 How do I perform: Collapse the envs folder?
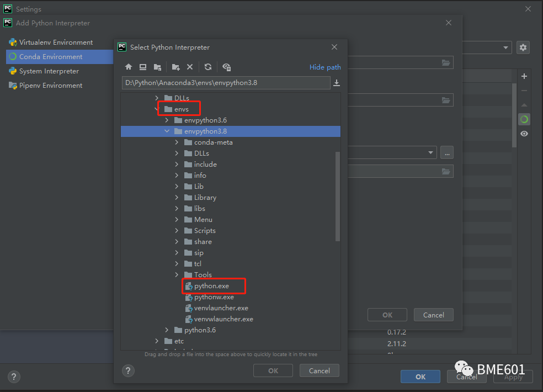click(x=157, y=109)
